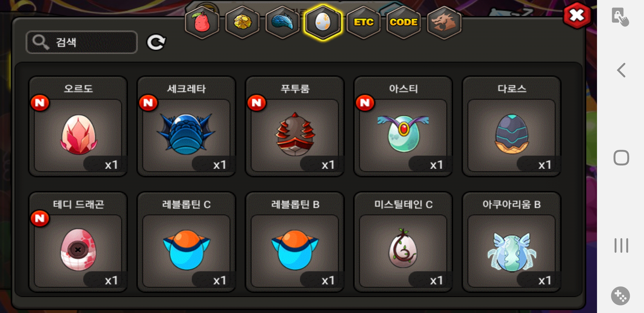Tap the Android back navigation arrow

pyautogui.click(x=621, y=70)
